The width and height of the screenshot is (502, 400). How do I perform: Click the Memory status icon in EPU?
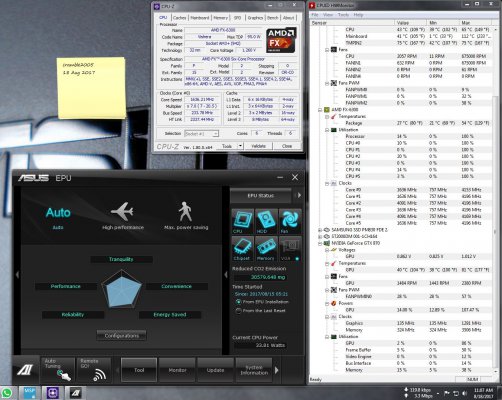tap(266, 248)
